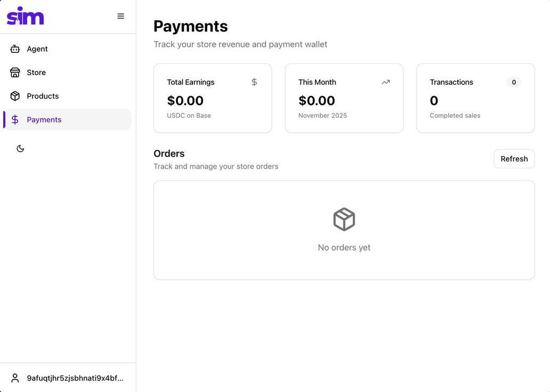Click the empty orders package icon
The height and width of the screenshot is (392, 550).
tap(344, 219)
